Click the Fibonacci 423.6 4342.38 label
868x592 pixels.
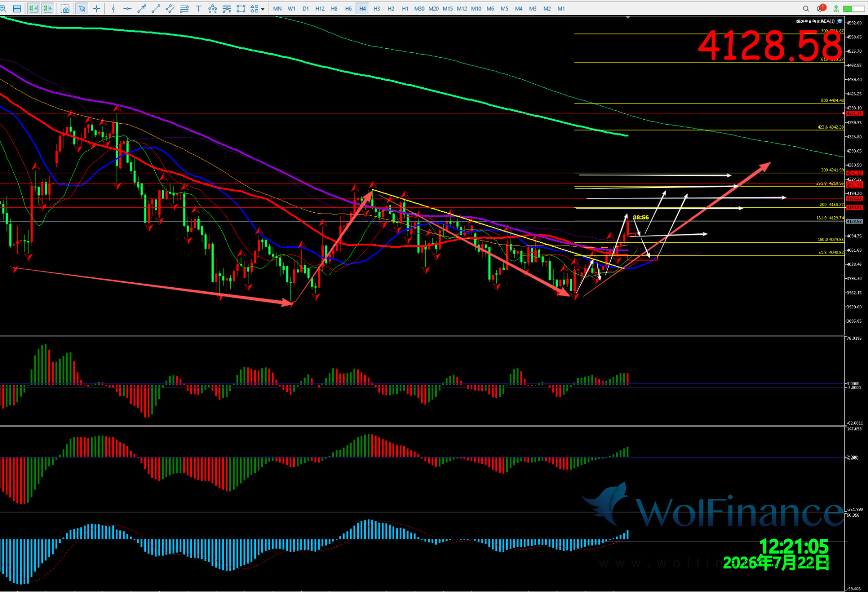pos(831,127)
